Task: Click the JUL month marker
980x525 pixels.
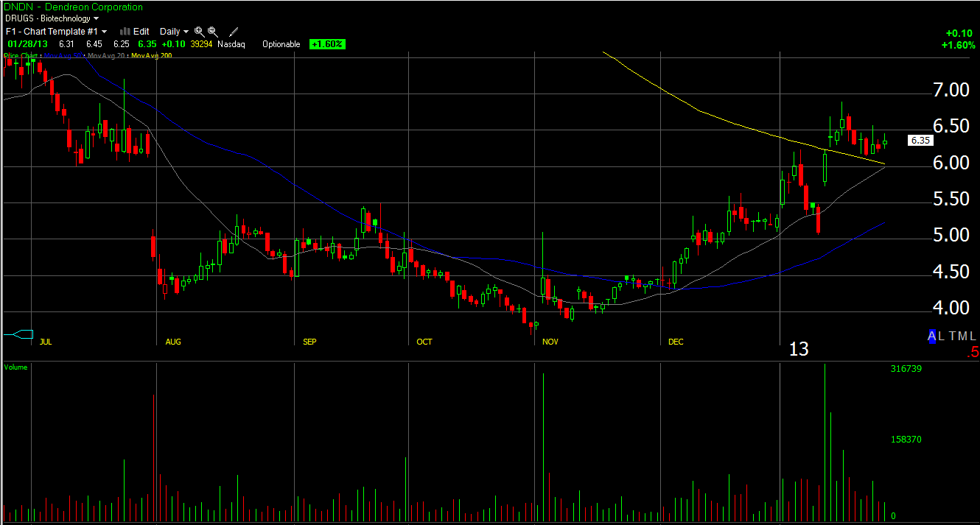Action: click(45, 342)
